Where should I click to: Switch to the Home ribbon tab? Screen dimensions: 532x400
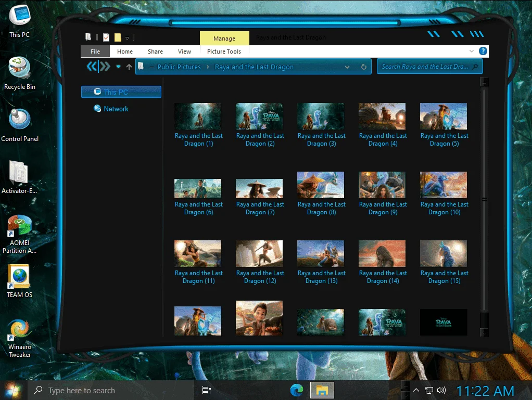125,51
